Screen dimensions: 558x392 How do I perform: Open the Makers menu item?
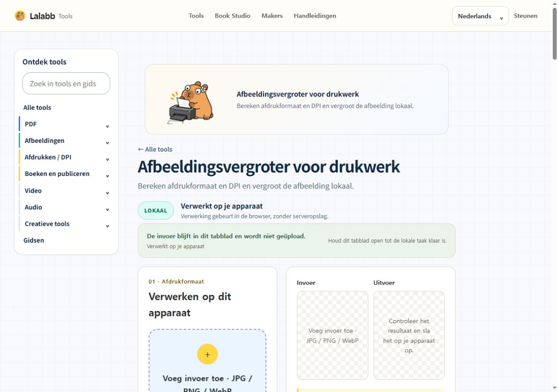[x=272, y=16]
